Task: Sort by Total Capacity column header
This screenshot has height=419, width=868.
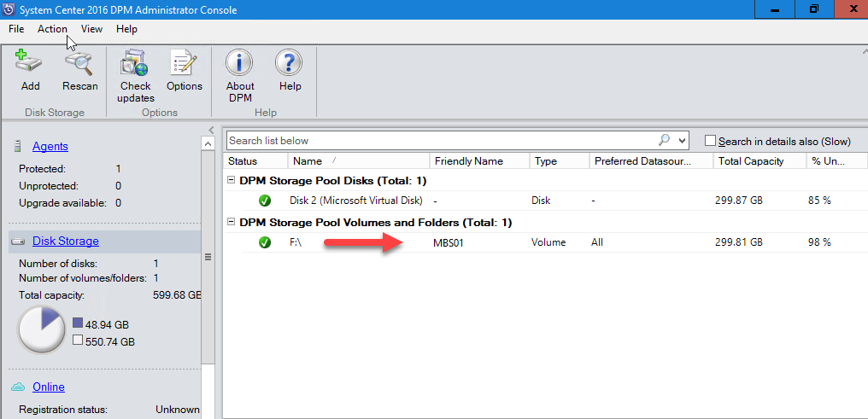Action: [759, 161]
